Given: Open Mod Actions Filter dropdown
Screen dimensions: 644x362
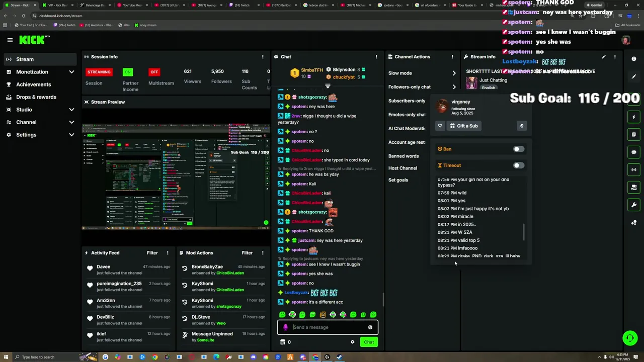Looking at the screenshot, I should tap(247, 253).
